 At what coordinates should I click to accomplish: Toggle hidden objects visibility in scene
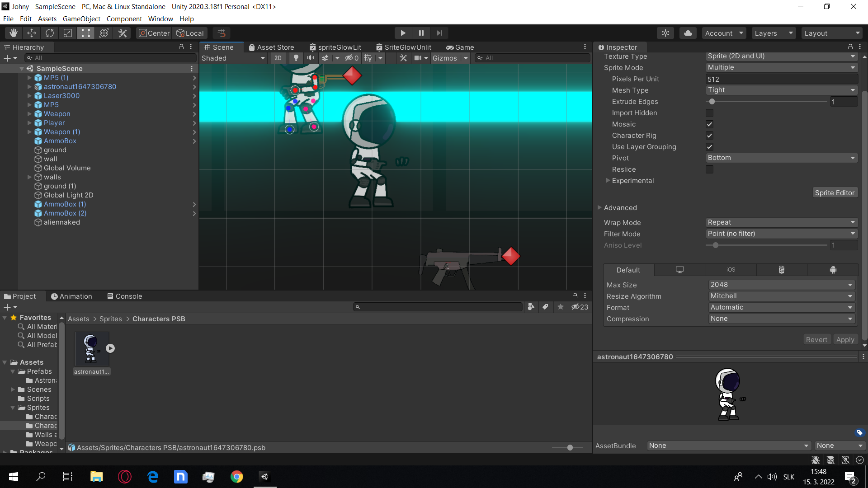pos(352,58)
